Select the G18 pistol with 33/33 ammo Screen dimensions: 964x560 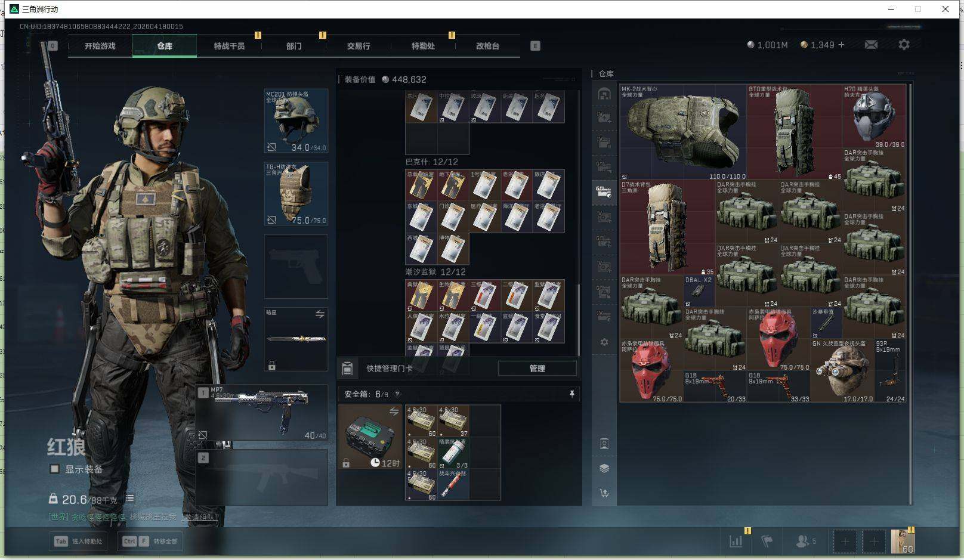(x=778, y=386)
